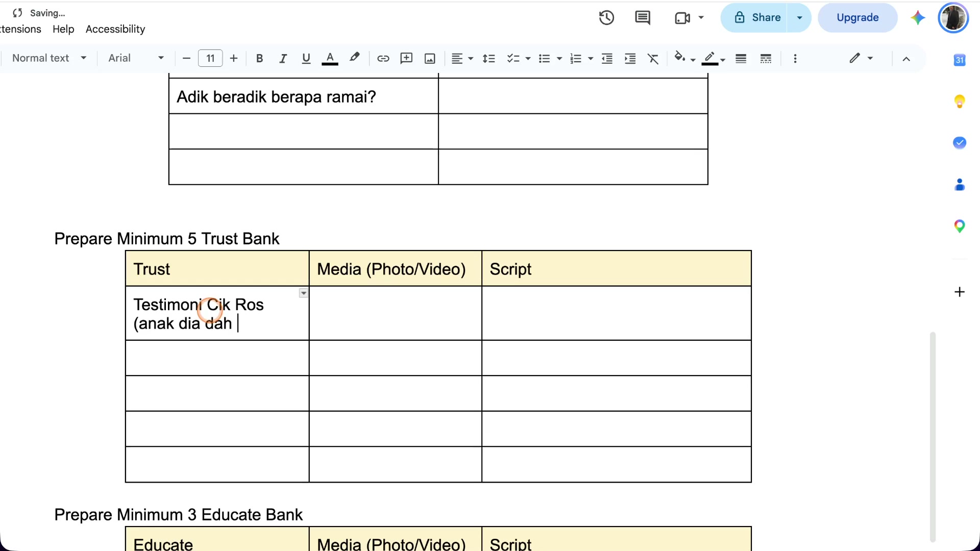Open Share options dropdown arrow

coord(800,18)
